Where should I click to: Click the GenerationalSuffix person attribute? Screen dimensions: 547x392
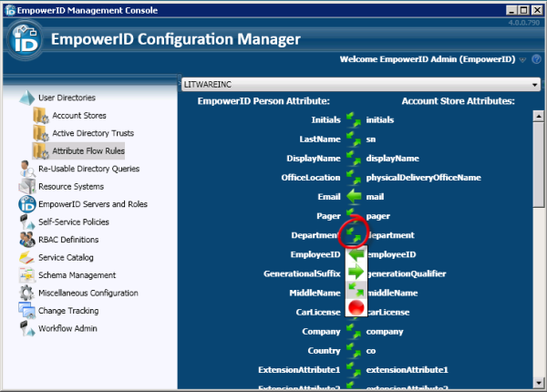pos(302,273)
